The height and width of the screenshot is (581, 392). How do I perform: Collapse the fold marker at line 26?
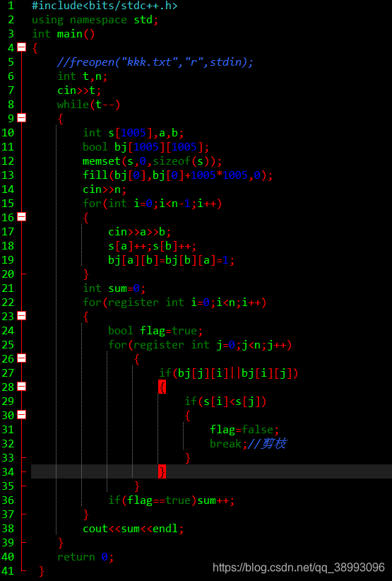tap(22, 358)
